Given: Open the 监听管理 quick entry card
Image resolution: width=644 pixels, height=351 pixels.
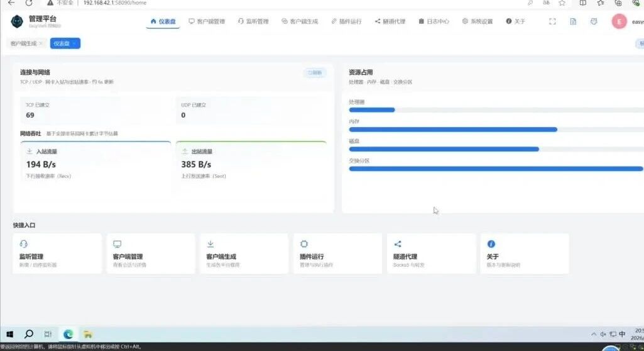Looking at the screenshot, I should click(x=57, y=253).
